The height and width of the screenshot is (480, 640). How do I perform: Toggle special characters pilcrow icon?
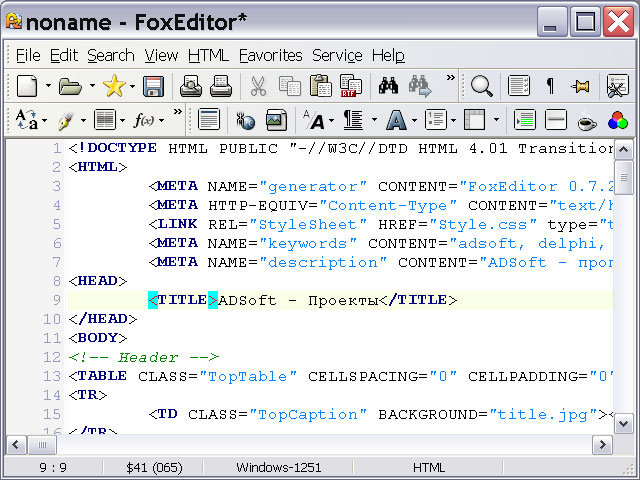coord(550,86)
